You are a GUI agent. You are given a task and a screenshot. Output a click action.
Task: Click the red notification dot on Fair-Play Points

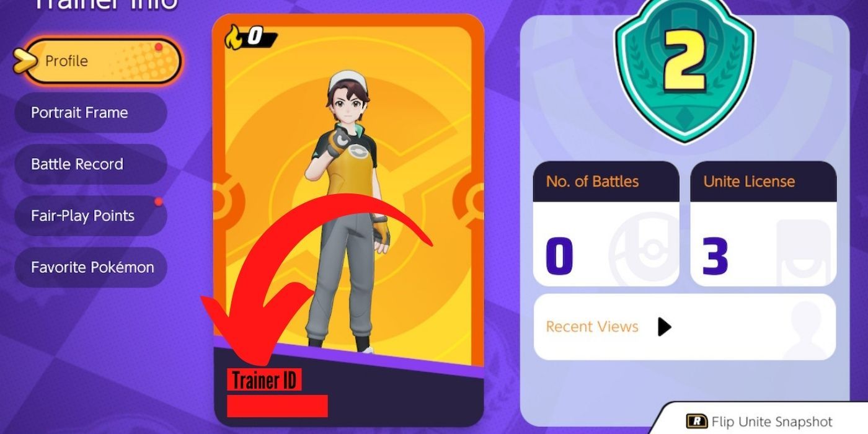(159, 202)
